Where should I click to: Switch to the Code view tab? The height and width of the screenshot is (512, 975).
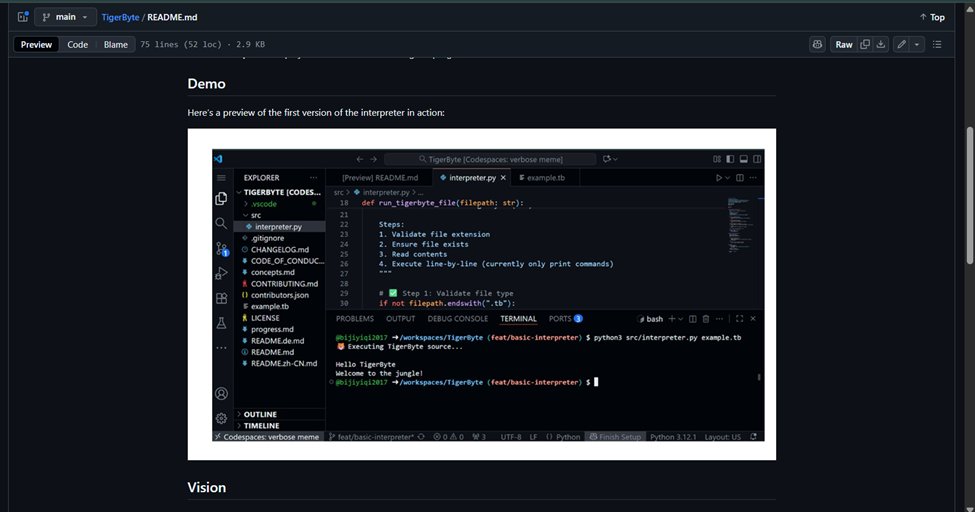78,44
